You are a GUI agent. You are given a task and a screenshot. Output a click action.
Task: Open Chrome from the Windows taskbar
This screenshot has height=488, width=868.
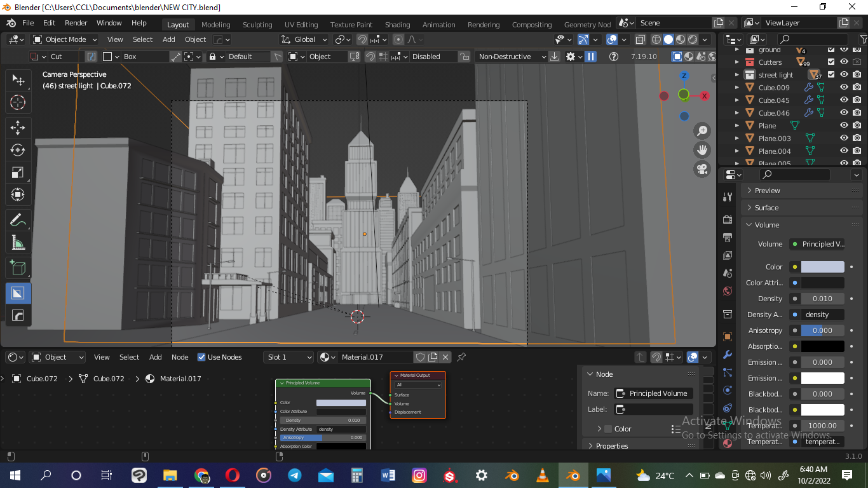click(201, 475)
